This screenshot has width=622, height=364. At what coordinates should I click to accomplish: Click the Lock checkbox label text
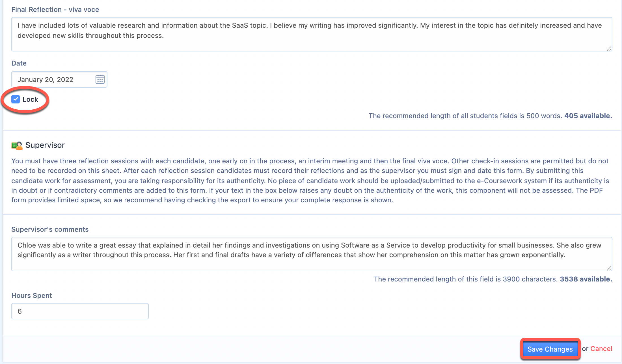pyautogui.click(x=30, y=99)
